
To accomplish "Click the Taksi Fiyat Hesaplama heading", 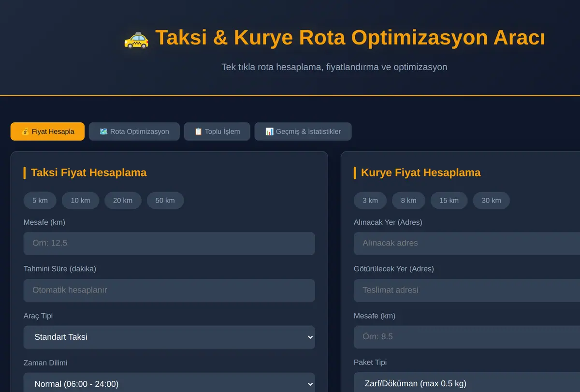I will pos(88,173).
